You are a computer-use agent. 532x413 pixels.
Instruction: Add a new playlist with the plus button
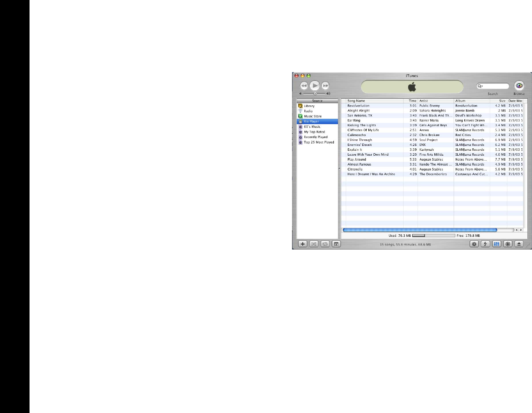(302, 244)
